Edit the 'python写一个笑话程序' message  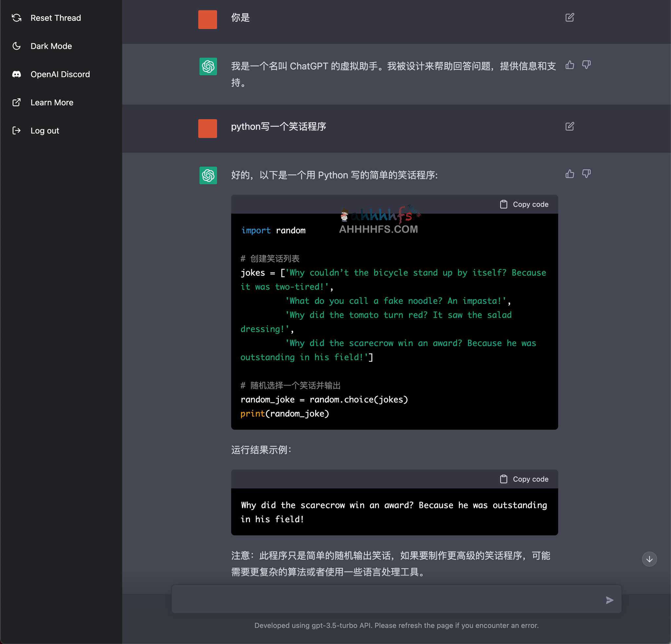point(570,126)
